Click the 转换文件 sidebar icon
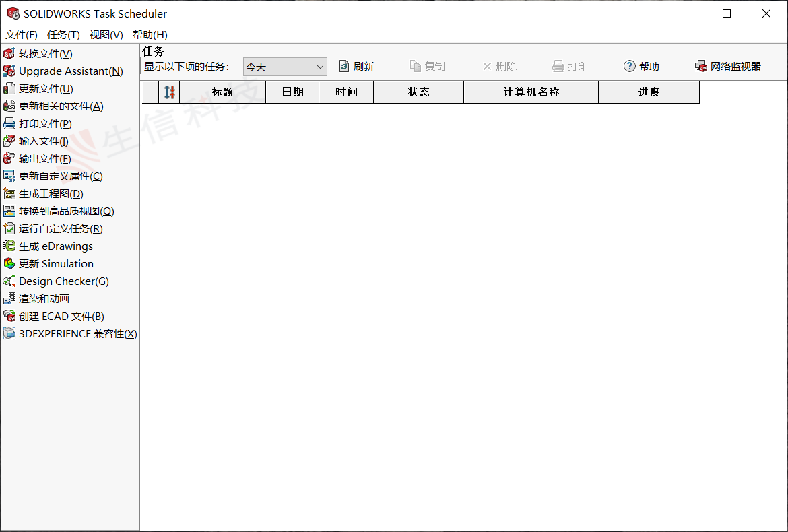Screen dimensions: 788x532 9,54
